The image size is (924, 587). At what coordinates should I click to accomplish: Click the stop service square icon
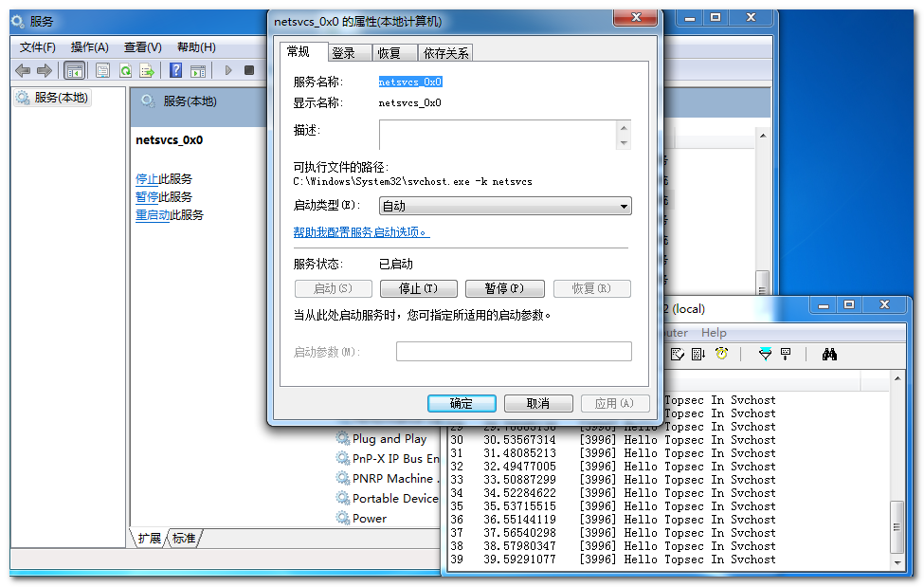coord(249,70)
